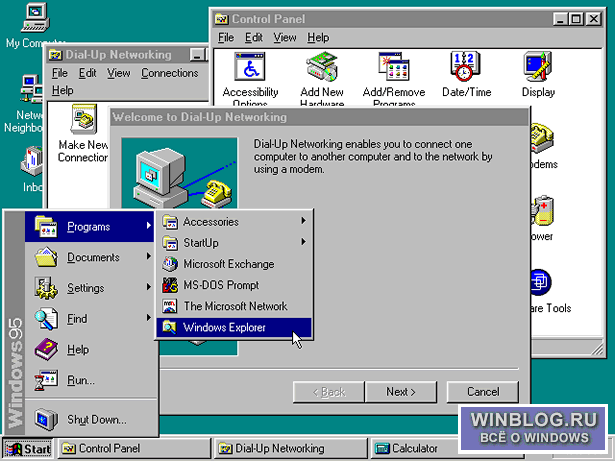The width and height of the screenshot is (615, 461).
Task: Choose StartUp text label in Programs menu
Action: point(201,243)
